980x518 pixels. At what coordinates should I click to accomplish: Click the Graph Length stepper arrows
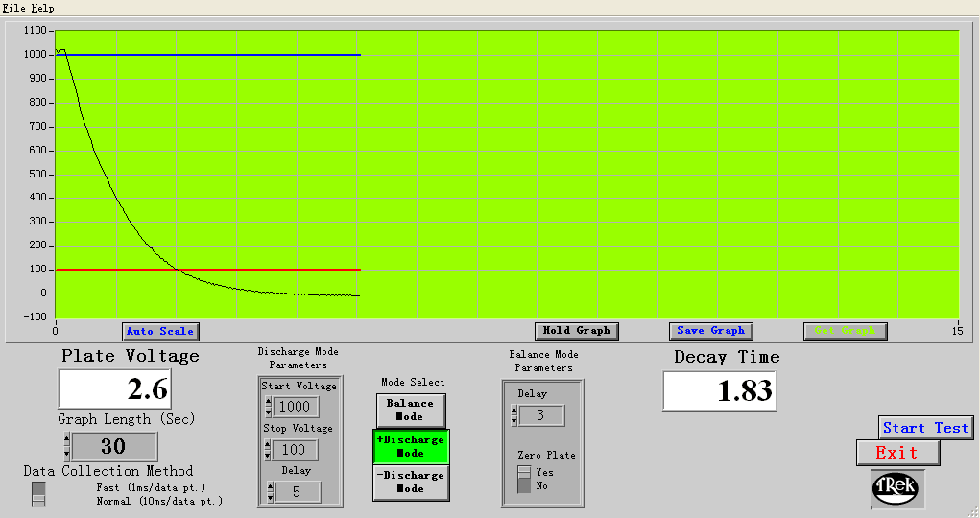coord(67,446)
